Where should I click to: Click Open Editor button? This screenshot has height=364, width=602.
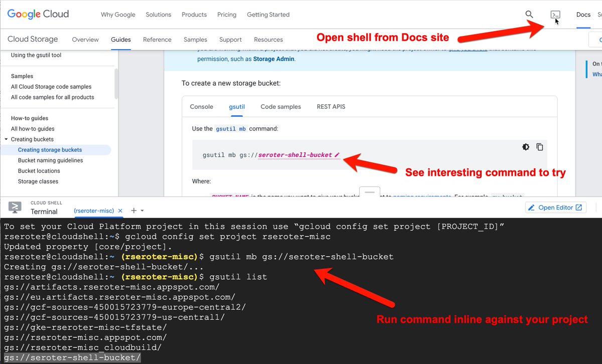[x=556, y=208]
